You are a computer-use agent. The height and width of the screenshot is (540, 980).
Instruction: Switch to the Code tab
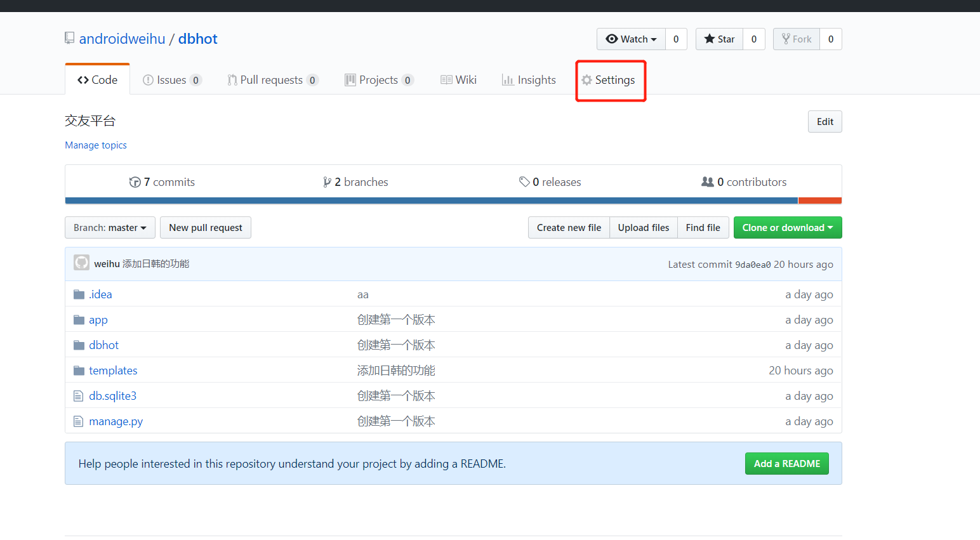[98, 79]
